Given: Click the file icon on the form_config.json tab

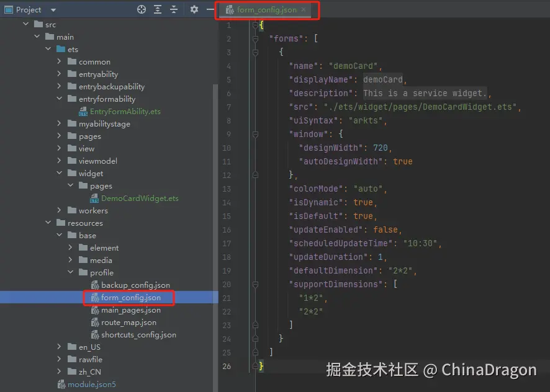Looking at the screenshot, I should point(230,10).
